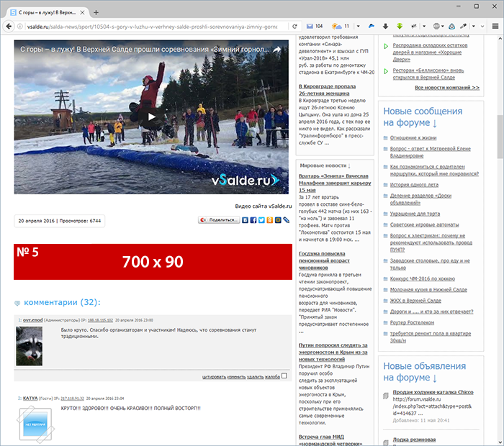The width and height of the screenshot is (504, 446).
Task: Share the article on Twitter
Action: pos(261,220)
